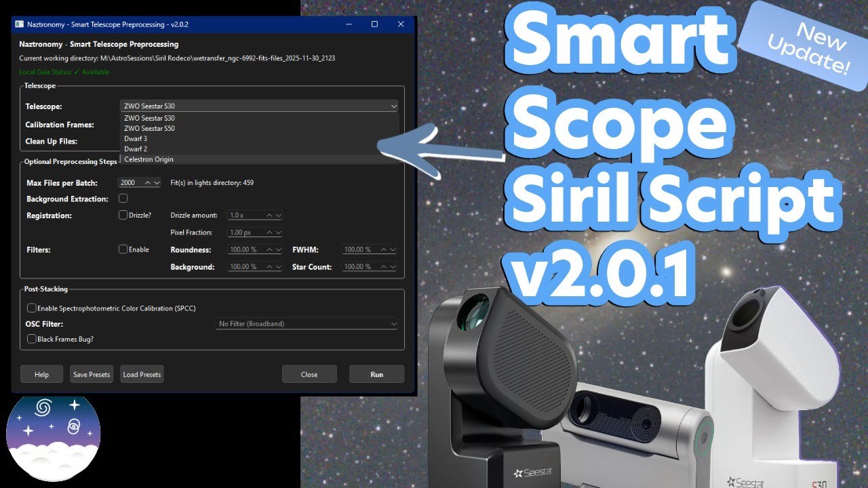Open the OSC Filter dropdown
This screenshot has width=868, height=488.
[307, 324]
